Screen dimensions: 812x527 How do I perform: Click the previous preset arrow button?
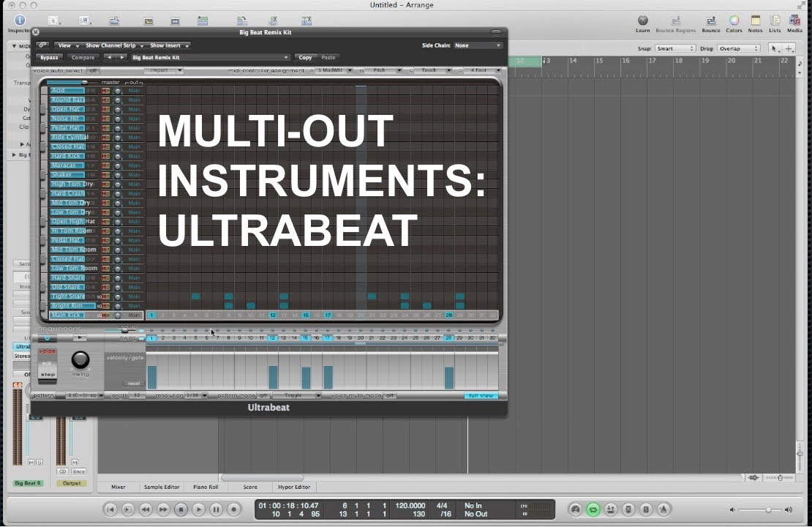(x=109, y=58)
